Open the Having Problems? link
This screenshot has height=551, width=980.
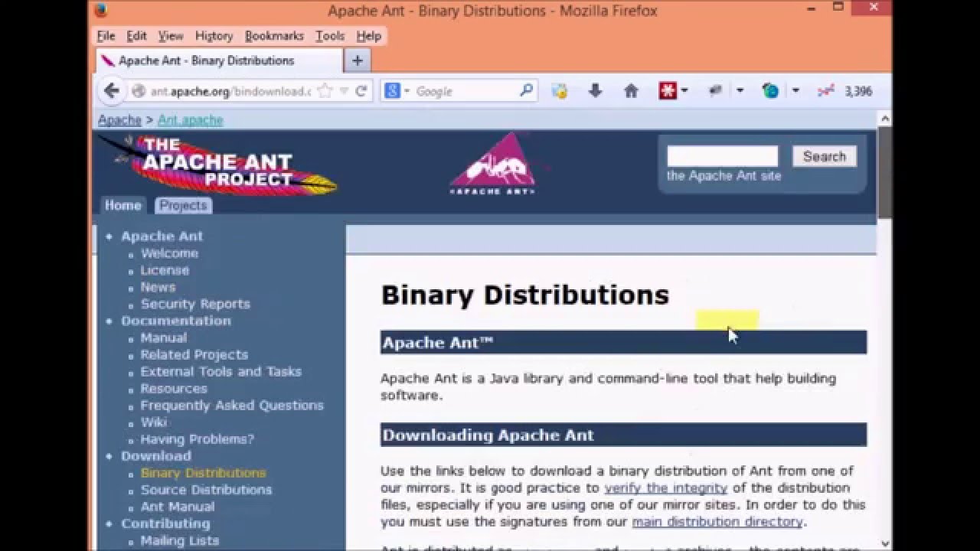[x=197, y=439]
